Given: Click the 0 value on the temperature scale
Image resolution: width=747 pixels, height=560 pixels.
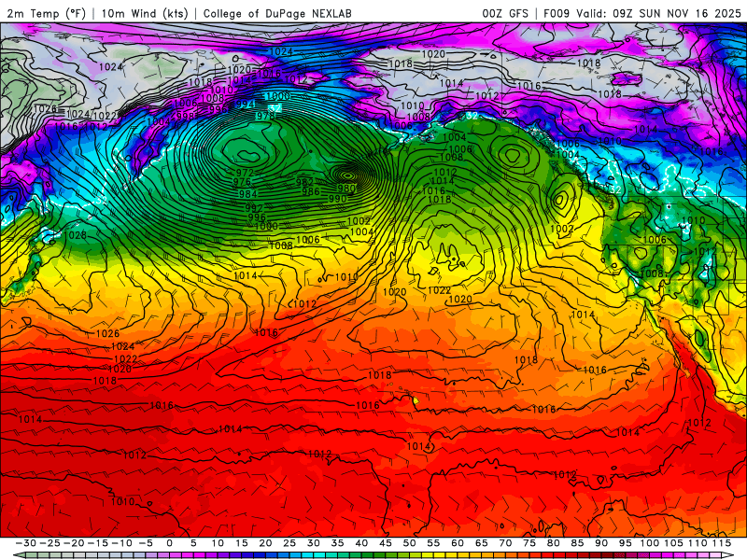Looking at the screenshot, I should click(x=170, y=543).
